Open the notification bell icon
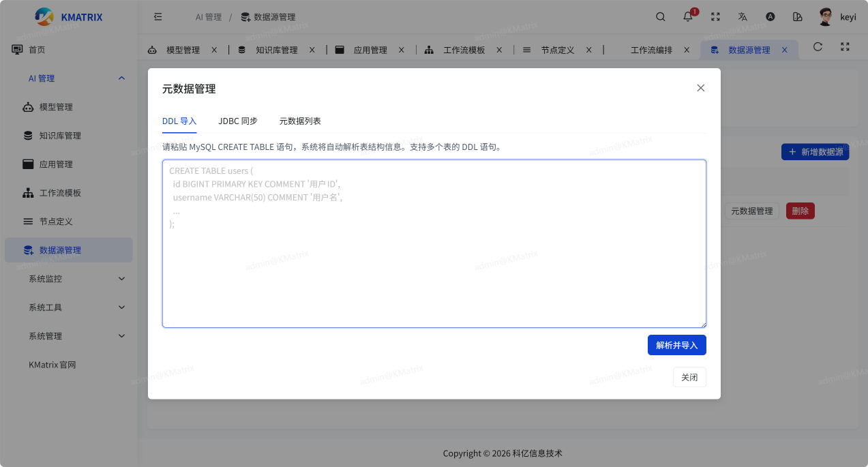Viewport: 868px width, 467px height. click(x=688, y=17)
